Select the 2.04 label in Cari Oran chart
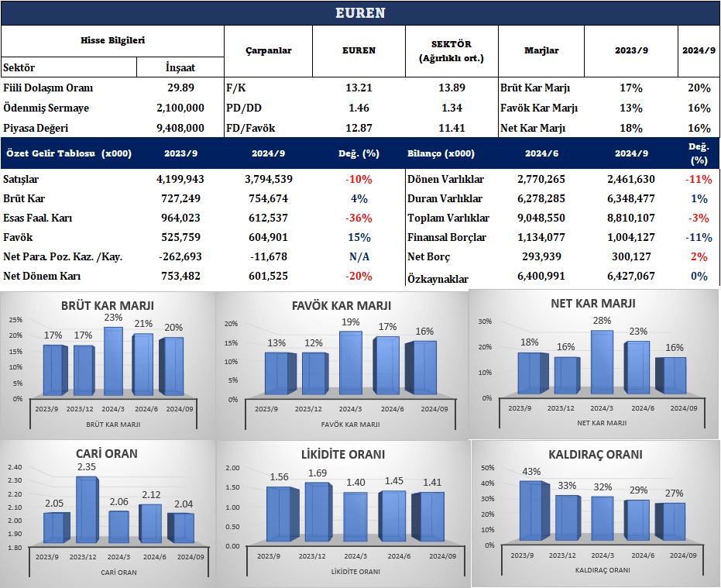The image size is (721, 588). coord(184,504)
